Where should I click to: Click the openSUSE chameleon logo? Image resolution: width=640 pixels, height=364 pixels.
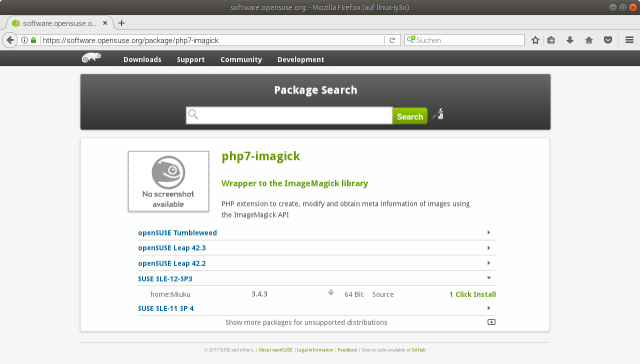pyautogui.click(x=91, y=58)
